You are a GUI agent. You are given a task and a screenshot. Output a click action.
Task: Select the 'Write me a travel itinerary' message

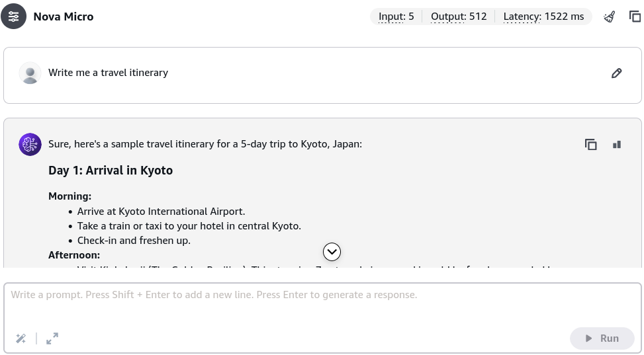[108, 73]
